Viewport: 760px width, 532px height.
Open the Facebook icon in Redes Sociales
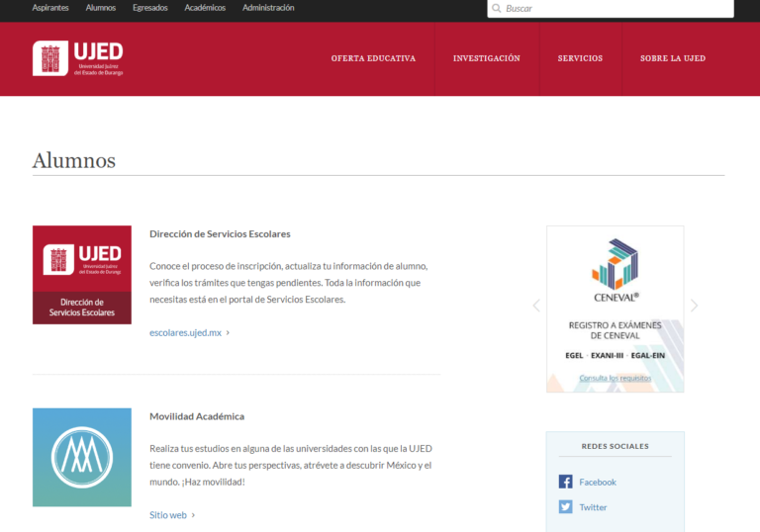click(x=565, y=482)
